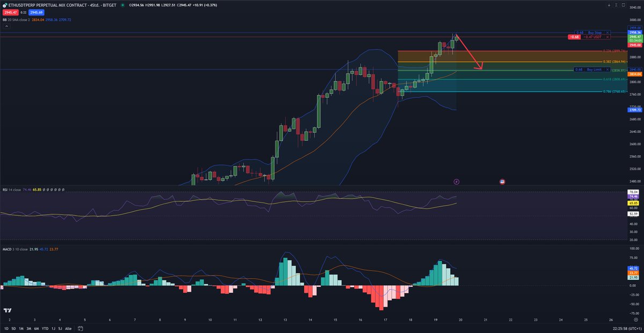This screenshot has height=333, width=644.
Task: Cancel the Buy Stop order via X
Action: coord(608,33)
